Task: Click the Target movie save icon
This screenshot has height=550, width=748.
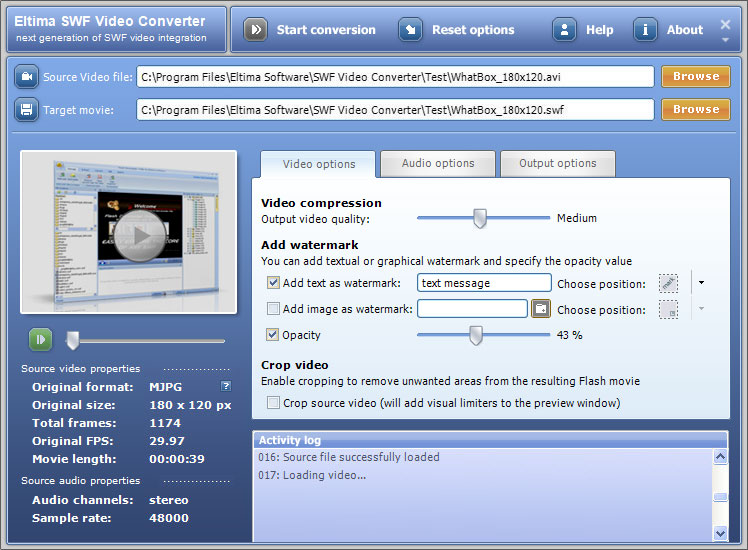Action: (x=27, y=110)
